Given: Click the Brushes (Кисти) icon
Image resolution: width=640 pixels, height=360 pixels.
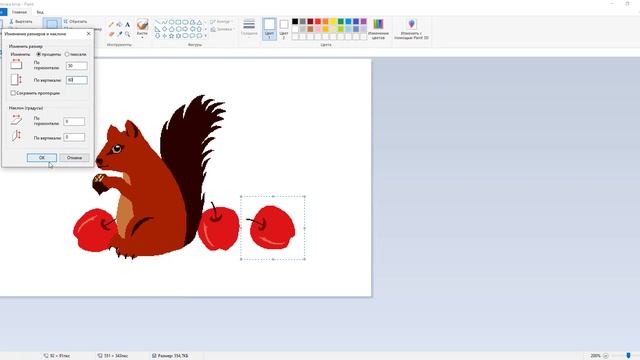Looking at the screenshot, I should [142, 24].
